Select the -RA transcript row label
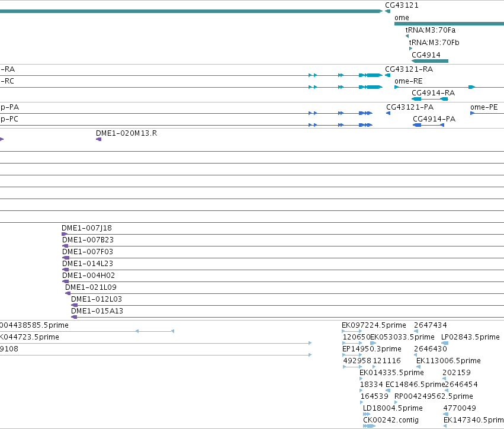Viewport: 504px width, 429px height. point(8,69)
